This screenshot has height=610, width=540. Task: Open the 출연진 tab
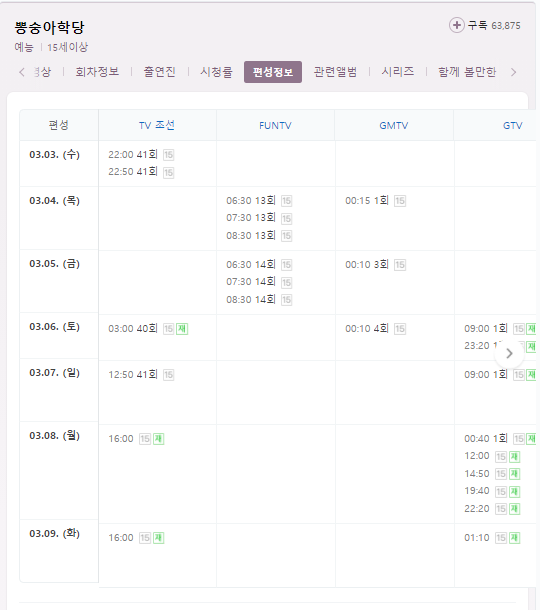pos(160,72)
